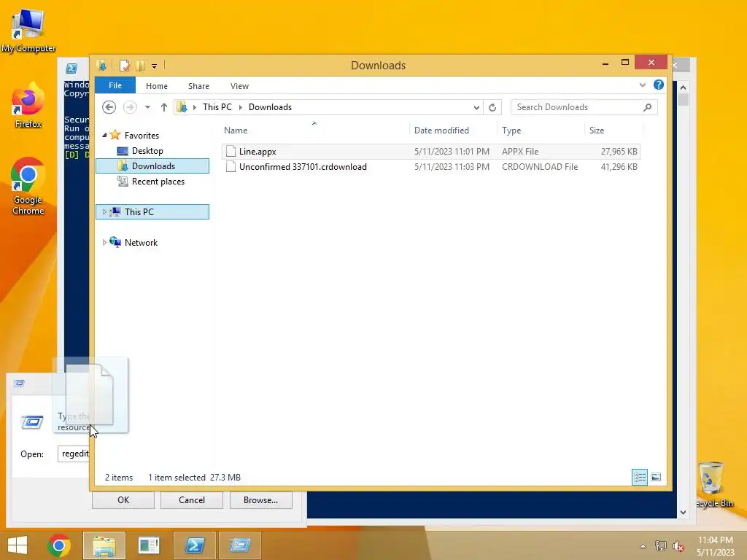Screen dimensions: 747x560
Task: Open the recent locations dropdown arrow
Action: pos(147,107)
